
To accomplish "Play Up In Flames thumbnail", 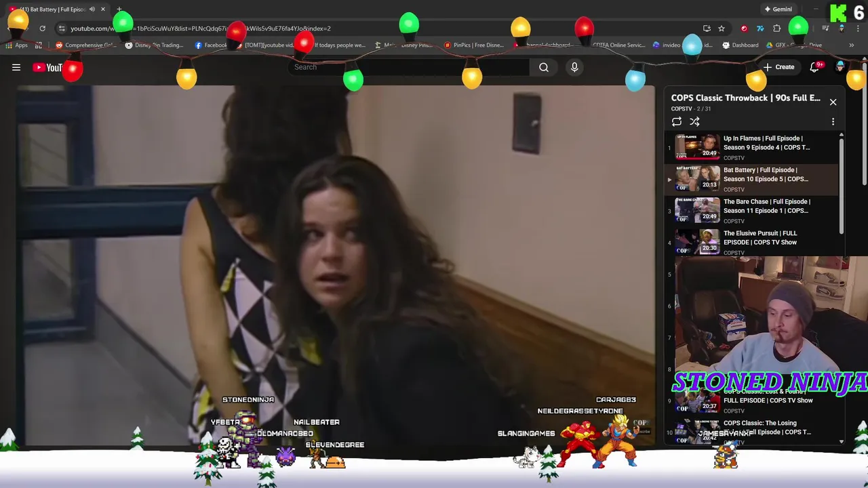I will tap(697, 146).
